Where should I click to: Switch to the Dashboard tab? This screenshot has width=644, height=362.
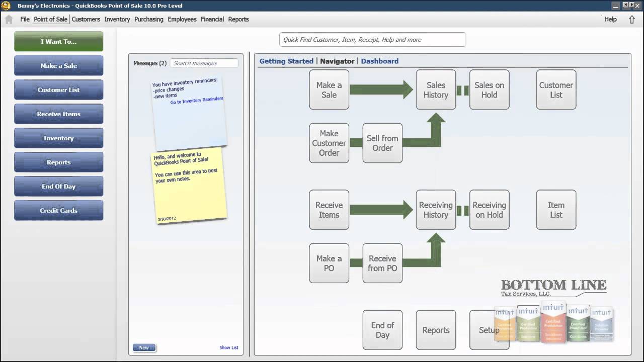(x=379, y=61)
